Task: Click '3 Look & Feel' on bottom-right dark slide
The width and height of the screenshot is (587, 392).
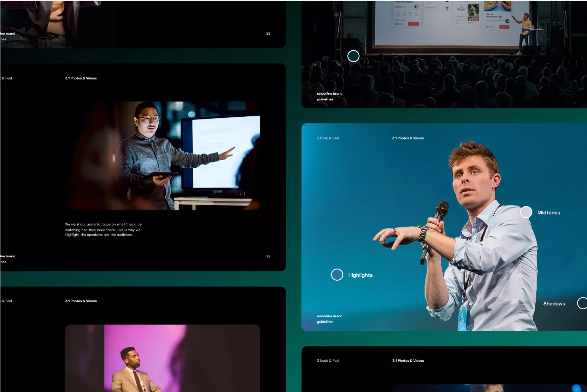Action: click(x=328, y=360)
